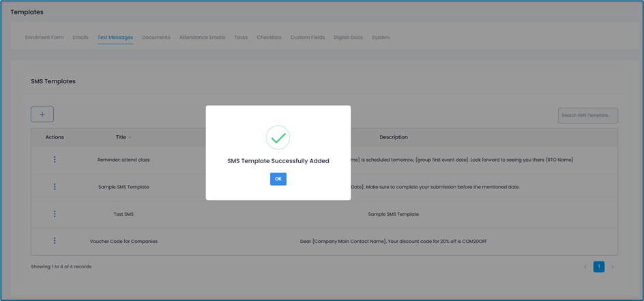
Task: Switch to the Enrolment Form tab
Action: [x=44, y=38]
